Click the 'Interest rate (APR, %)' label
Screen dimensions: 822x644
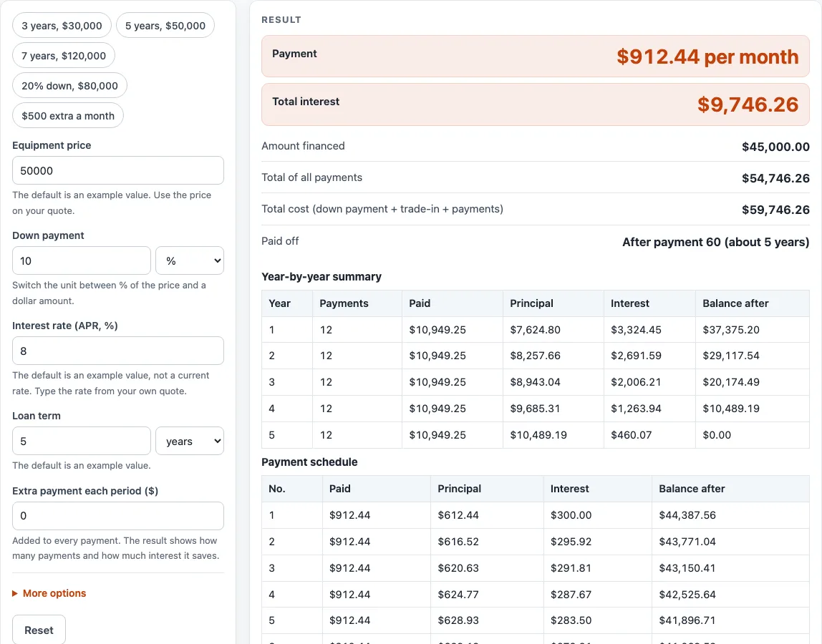(65, 326)
